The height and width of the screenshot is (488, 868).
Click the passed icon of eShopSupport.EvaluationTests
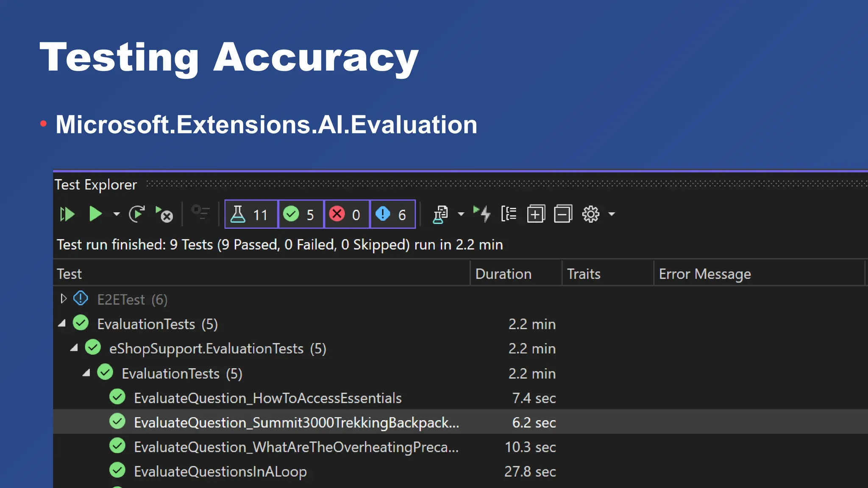93,347
